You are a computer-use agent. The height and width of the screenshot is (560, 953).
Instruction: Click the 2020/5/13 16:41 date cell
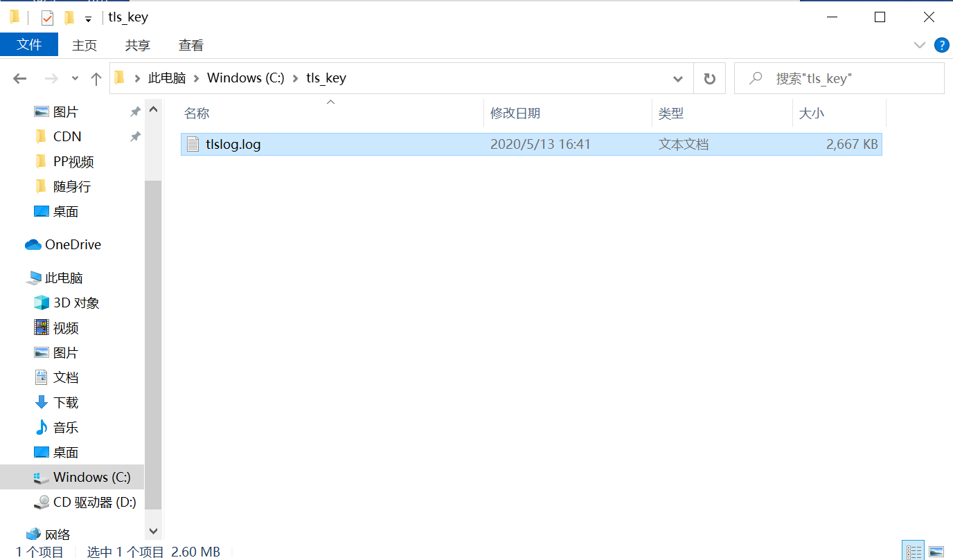pos(540,145)
